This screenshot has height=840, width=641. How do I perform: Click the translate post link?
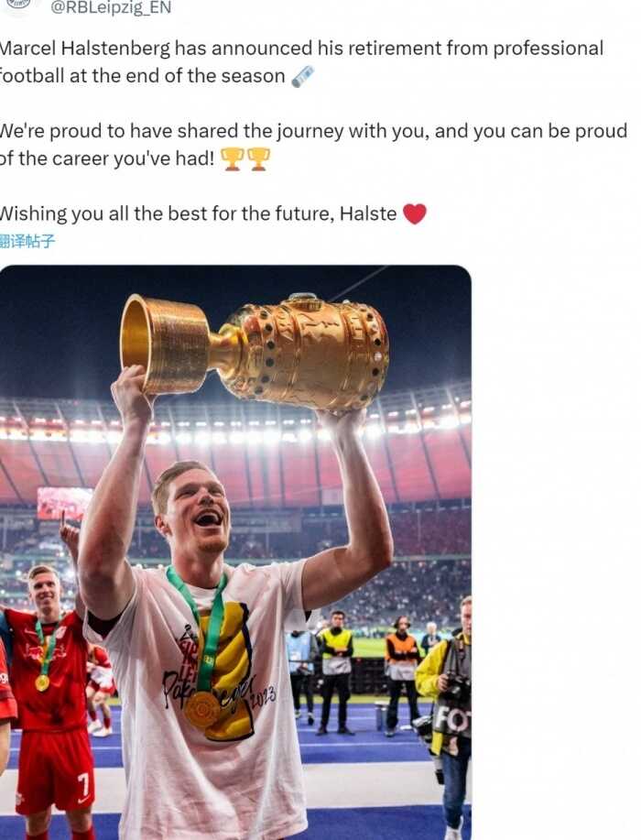(27, 241)
